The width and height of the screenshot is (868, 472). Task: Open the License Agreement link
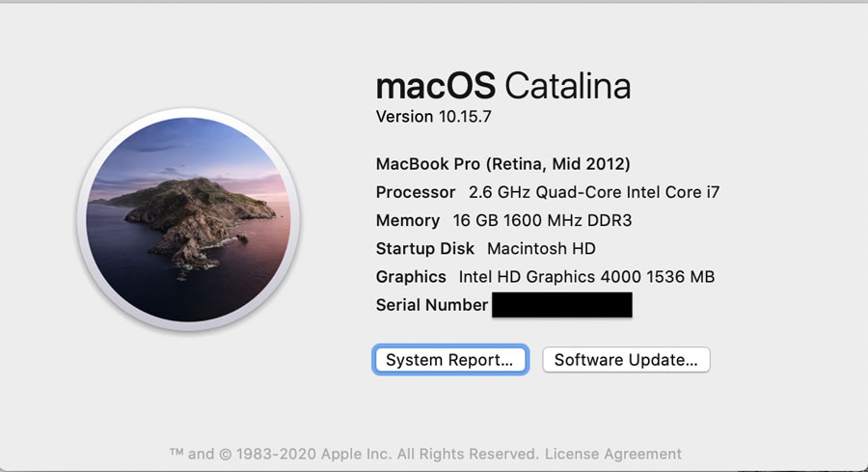(613, 454)
